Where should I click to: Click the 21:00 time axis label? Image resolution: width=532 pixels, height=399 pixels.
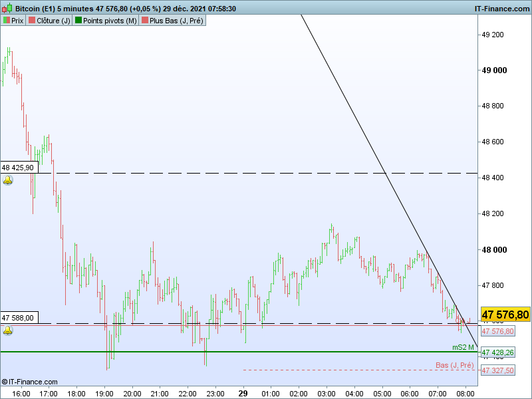click(160, 394)
